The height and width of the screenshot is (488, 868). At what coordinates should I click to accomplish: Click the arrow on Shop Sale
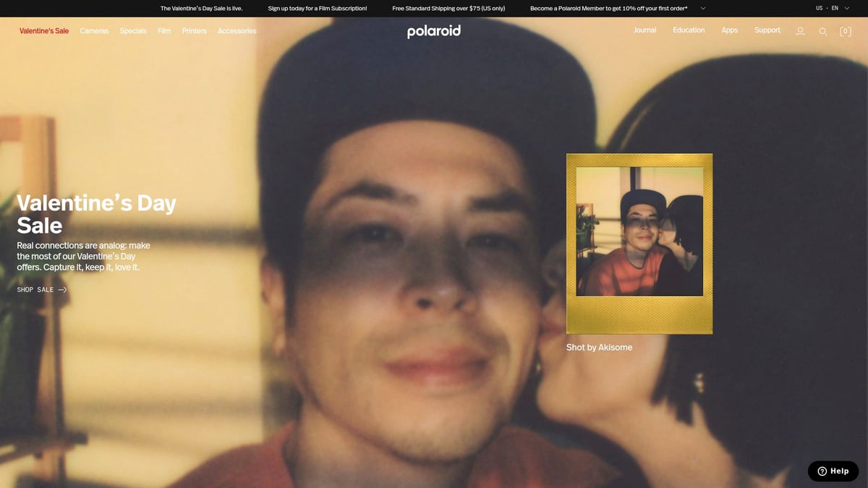(x=62, y=289)
